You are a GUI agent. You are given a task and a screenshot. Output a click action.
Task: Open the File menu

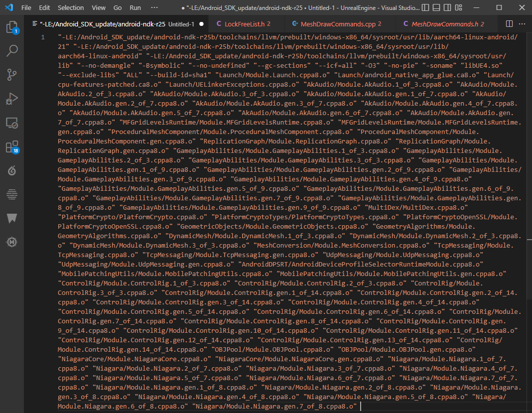point(26,7)
